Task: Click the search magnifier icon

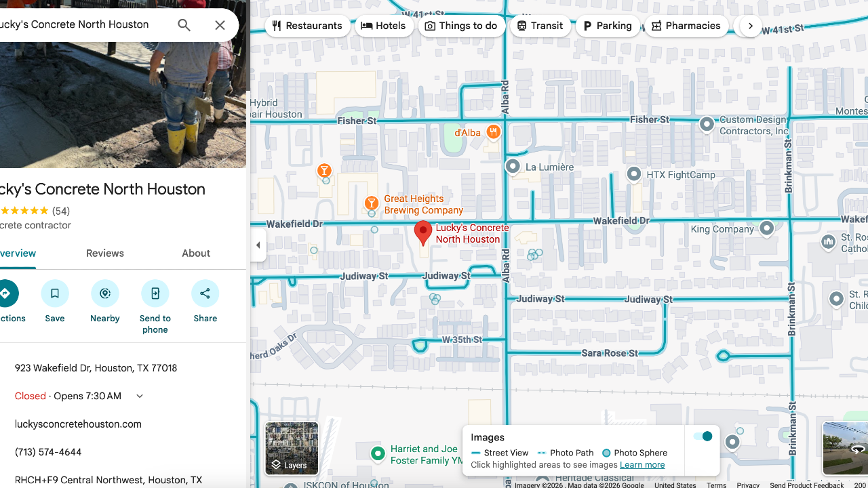Action: [184, 25]
